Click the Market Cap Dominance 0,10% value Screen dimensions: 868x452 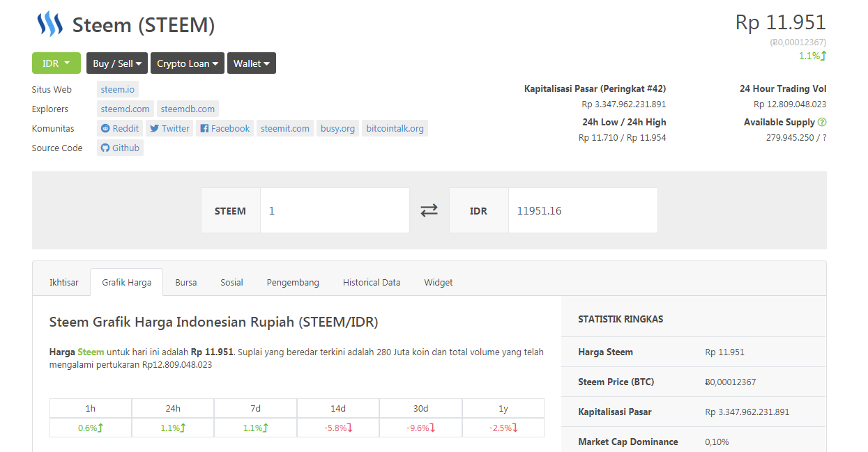pyautogui.click(x=715, y=442)
